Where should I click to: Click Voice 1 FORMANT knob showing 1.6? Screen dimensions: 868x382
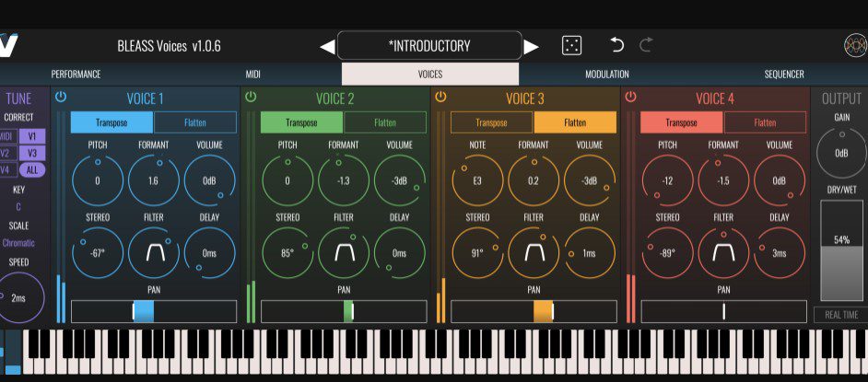(154, 180)
